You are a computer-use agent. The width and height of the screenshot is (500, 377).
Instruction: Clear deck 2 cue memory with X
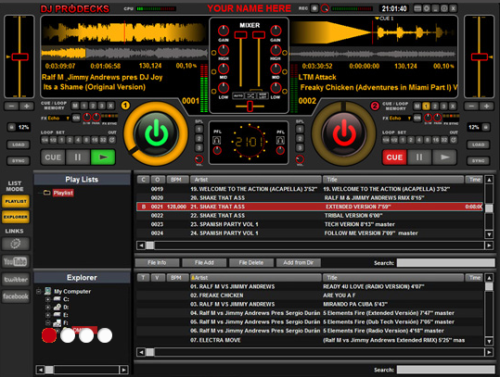452,106
